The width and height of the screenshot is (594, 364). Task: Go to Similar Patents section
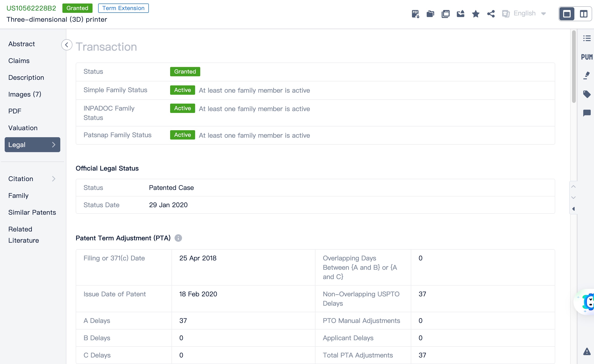(32, 212)
